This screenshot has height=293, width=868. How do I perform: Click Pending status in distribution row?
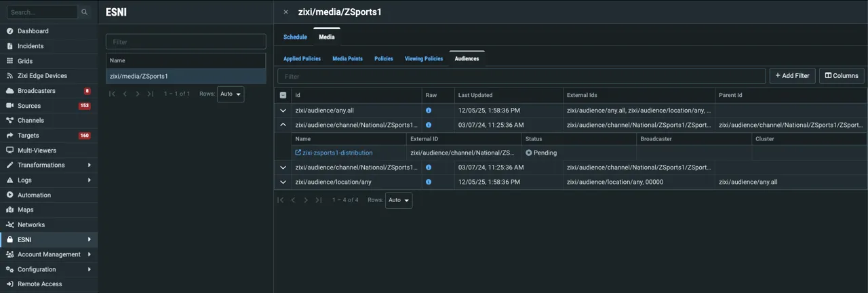[x=541, y=153]
